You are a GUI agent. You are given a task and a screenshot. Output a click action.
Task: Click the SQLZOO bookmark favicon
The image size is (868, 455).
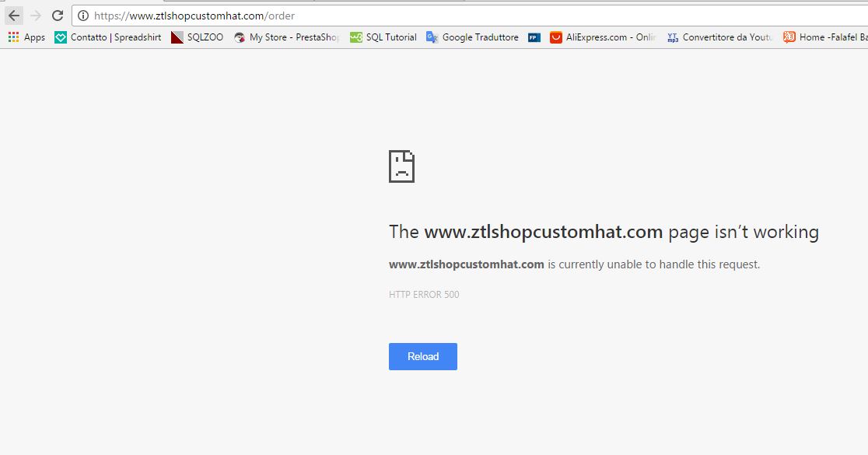point(177,37)
